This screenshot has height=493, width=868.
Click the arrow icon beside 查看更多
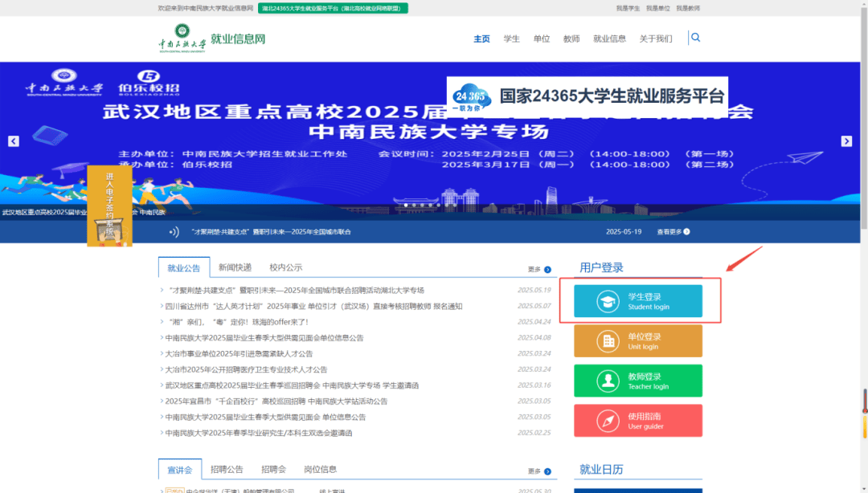click(x=686, y=232)
